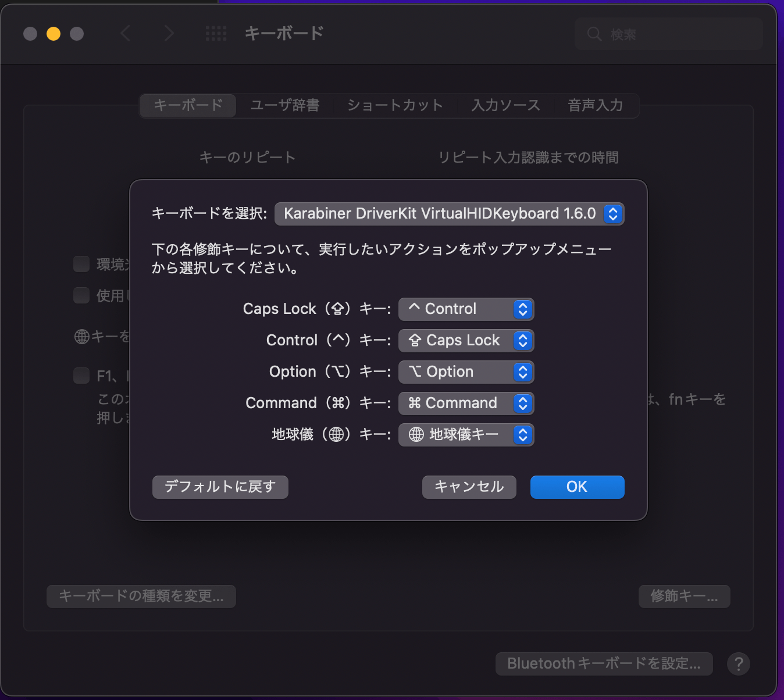Viewport: 784px width, 700px height.
Task: Focus the 検索 search field
Action: point(669,34)
